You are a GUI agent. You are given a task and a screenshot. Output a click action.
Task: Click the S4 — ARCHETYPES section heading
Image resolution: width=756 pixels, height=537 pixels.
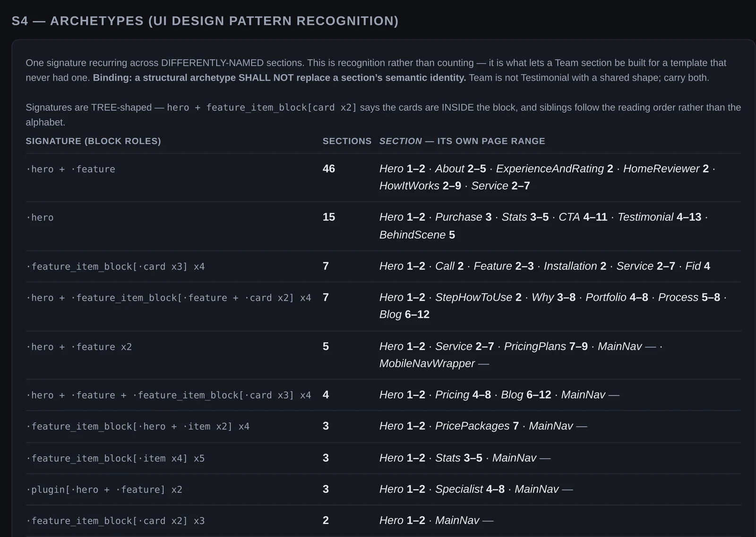tap(205, 21)
